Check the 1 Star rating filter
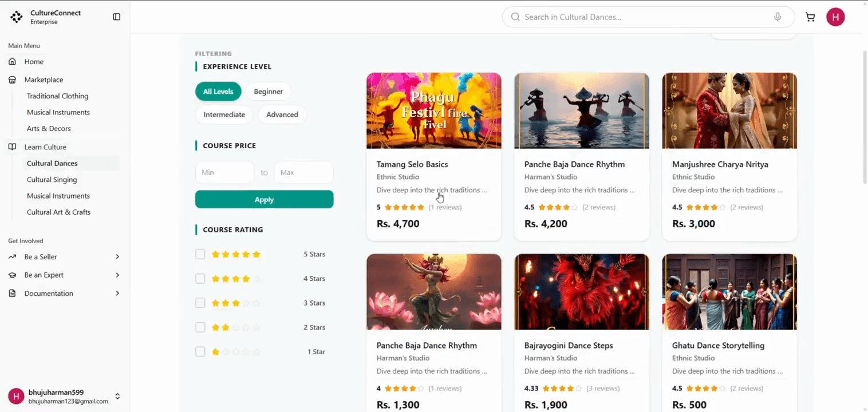This screenshot has height=412, width=868. (200, 352)
